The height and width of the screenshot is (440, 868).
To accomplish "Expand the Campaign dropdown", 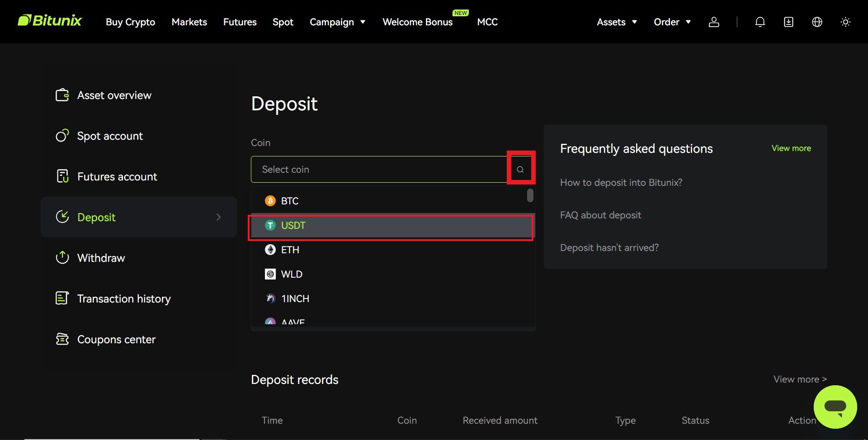I will [337, 22].
